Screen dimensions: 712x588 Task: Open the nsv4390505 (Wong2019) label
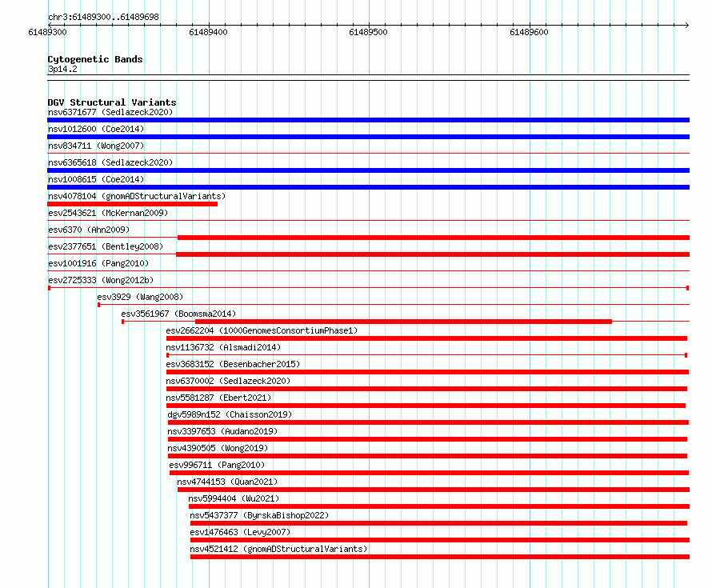coord(218,448)
